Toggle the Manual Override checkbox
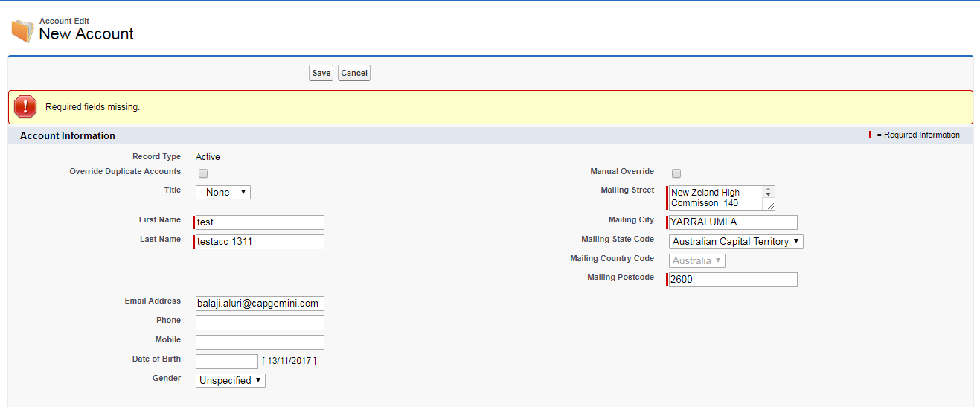The image size is (980, 407). (x=676, y=173)
